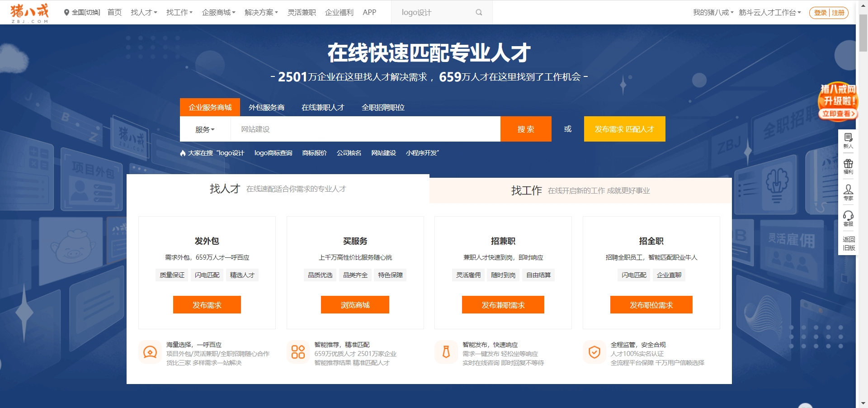Screen dimensions: 868x408
Task: Click the 质量保证 tag in 发外包
Action: click(172, 275)
